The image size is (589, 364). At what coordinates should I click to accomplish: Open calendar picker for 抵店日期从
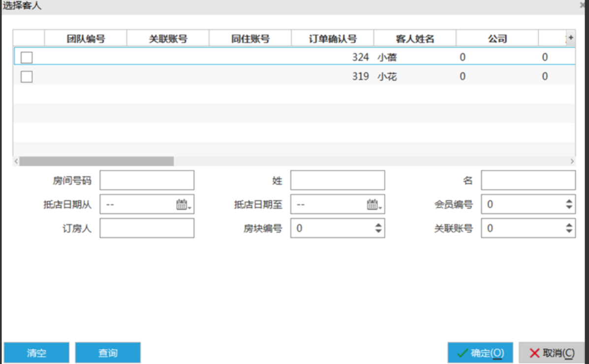click(183, 205)
